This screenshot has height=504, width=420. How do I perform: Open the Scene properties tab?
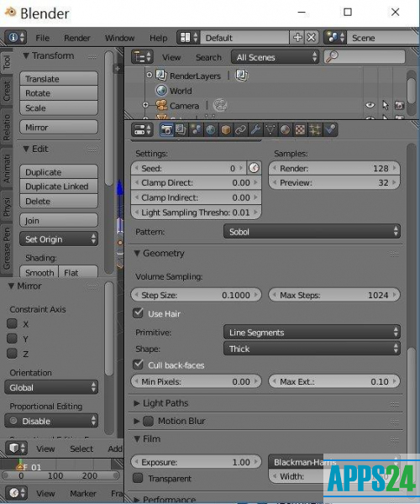pos(196,130)
